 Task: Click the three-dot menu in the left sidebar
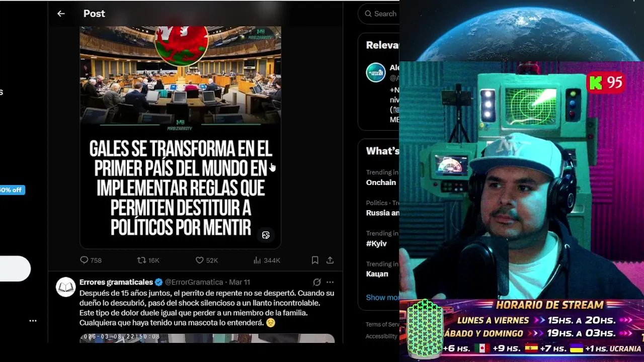click(33, 321)
